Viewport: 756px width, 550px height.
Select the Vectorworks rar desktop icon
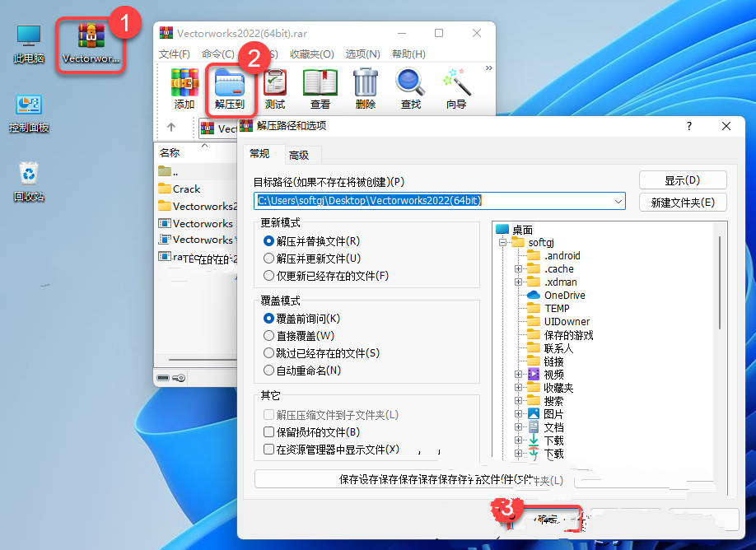[x=91, y=44]
